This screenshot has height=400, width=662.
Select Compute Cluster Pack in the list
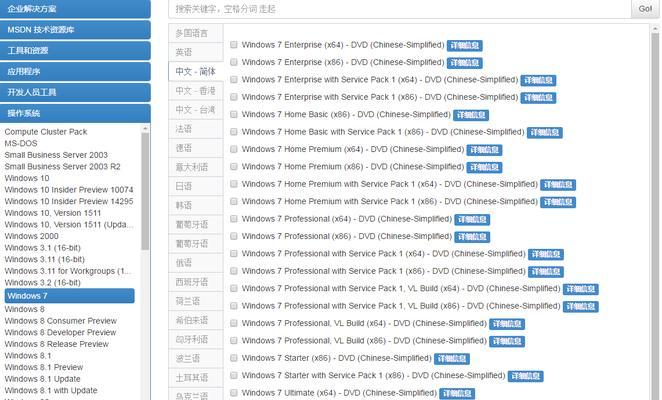(46, 132)
